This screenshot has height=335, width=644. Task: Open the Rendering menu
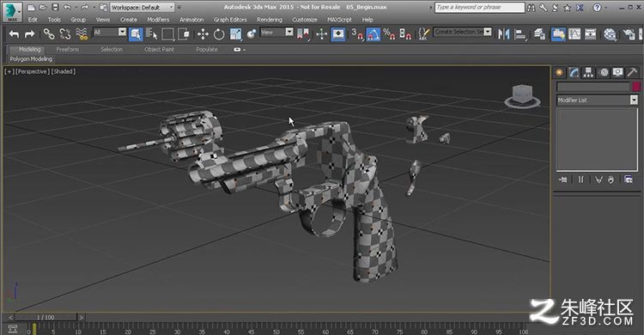pos(270,20)
